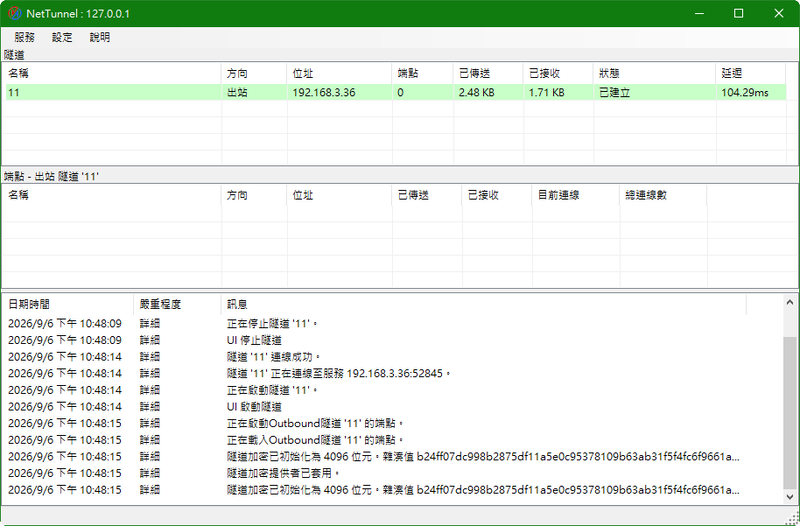Click the 狀態 column header in tunnel list

coord(655,73)
